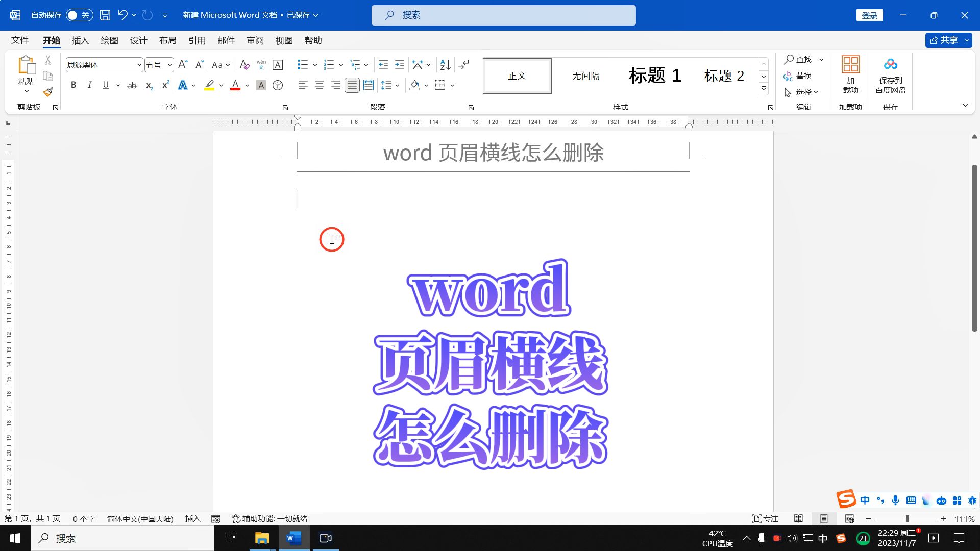
Task: Open the 设计 Design tab
Action: click(x=138, y=40)
